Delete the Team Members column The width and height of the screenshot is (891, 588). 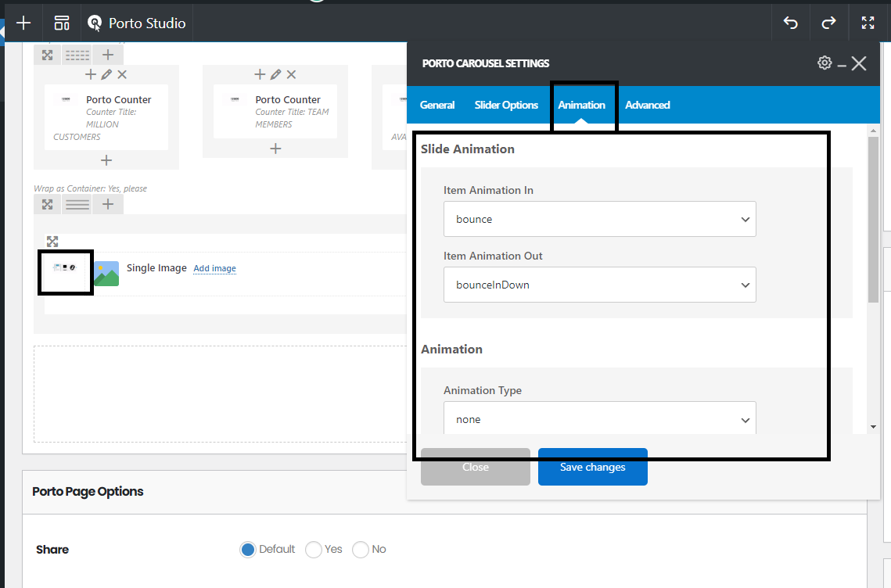292,74
